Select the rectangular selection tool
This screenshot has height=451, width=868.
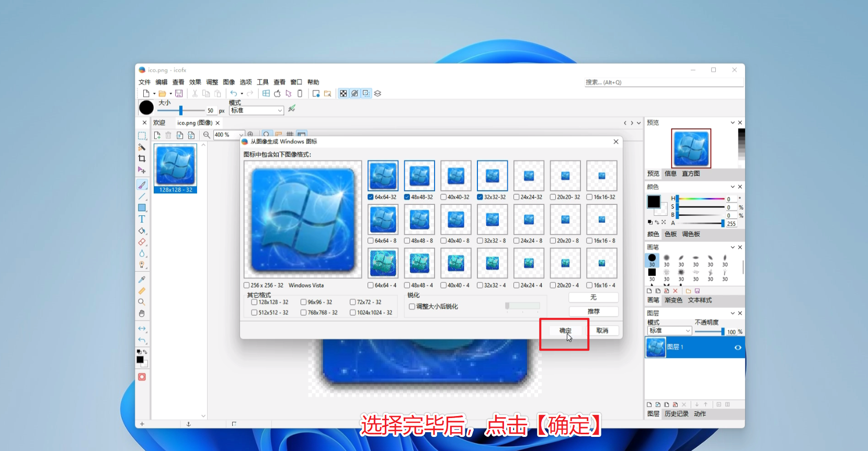pos(142,136)
